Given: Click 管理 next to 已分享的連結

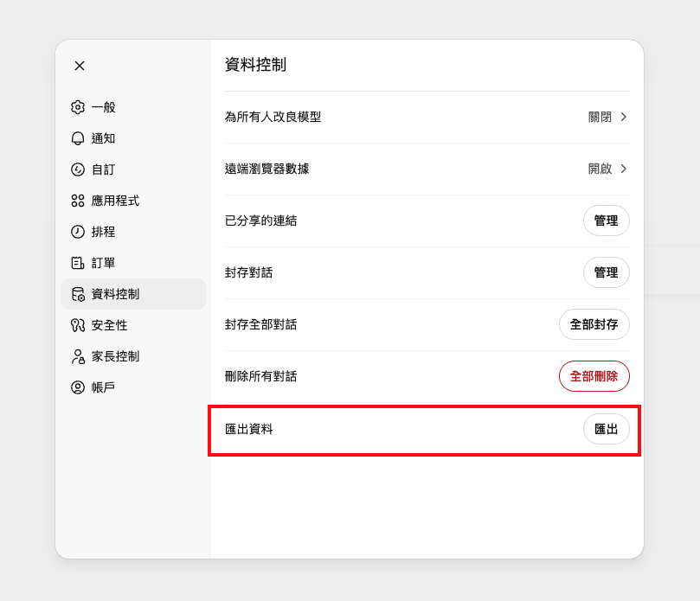Looking at the screenshot, I should click(606, 221).
